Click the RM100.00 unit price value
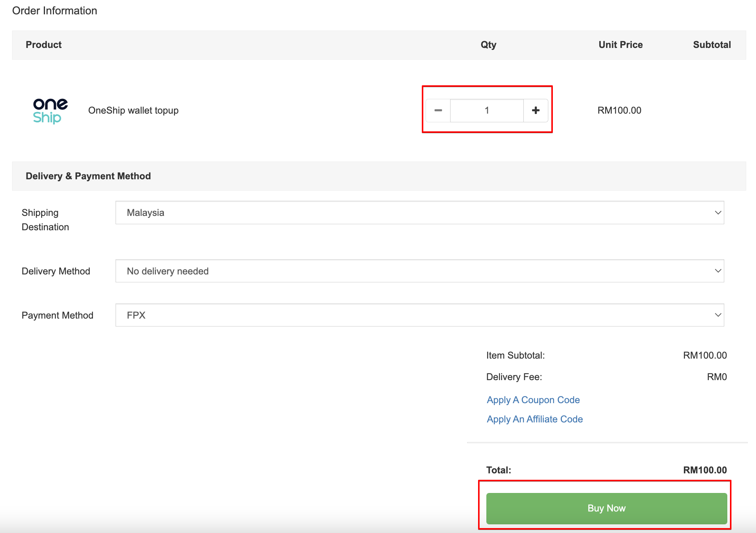 click(619, 111)
